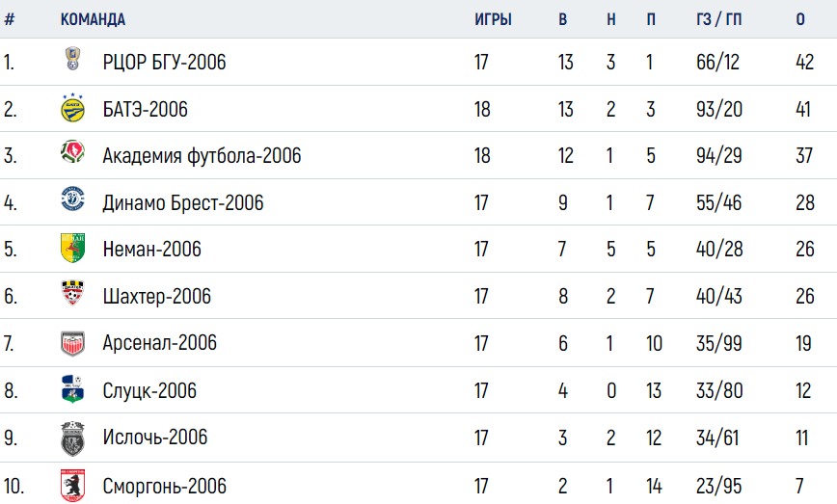837x504 pixels.
Task: Open the Академия футбола-2006 emblem
Action: (x=72, y=151)
